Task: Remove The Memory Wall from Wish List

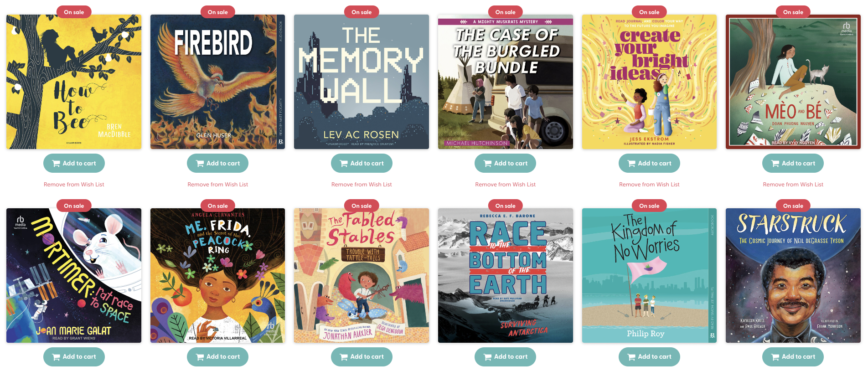Action: (x=362, y=185)
